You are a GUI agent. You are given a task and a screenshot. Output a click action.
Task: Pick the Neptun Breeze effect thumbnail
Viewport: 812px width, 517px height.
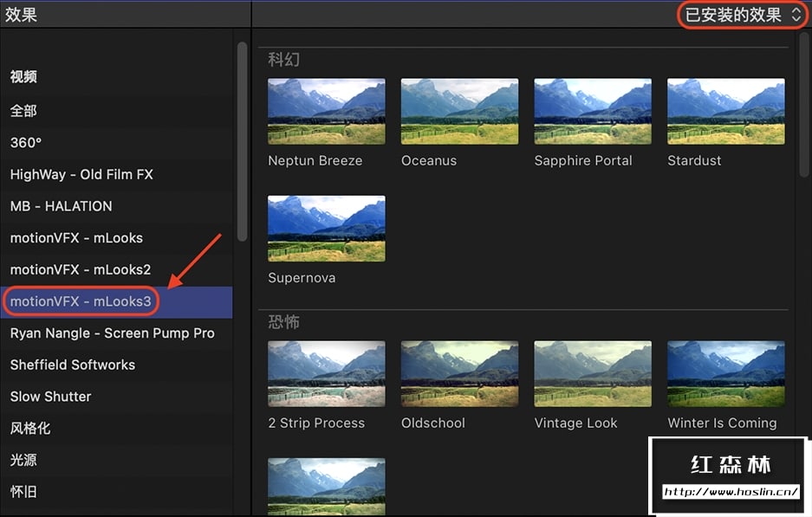(x=326, y=111)
